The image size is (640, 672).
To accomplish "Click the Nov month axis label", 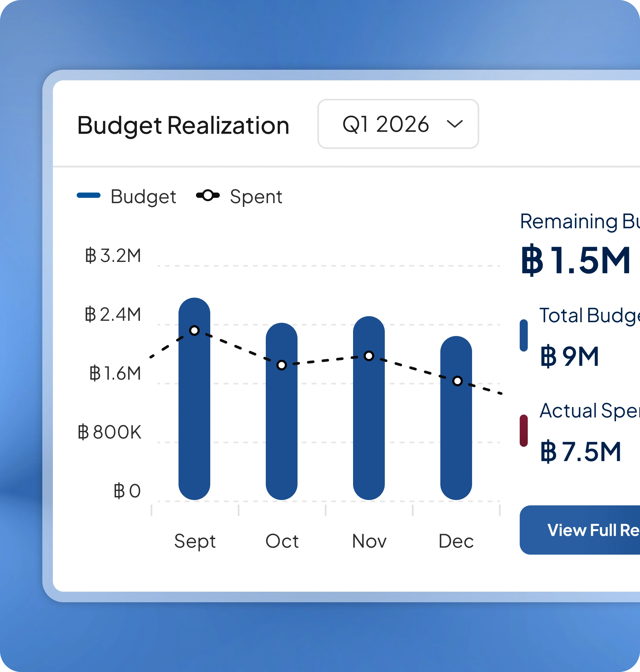I will 369,541.
